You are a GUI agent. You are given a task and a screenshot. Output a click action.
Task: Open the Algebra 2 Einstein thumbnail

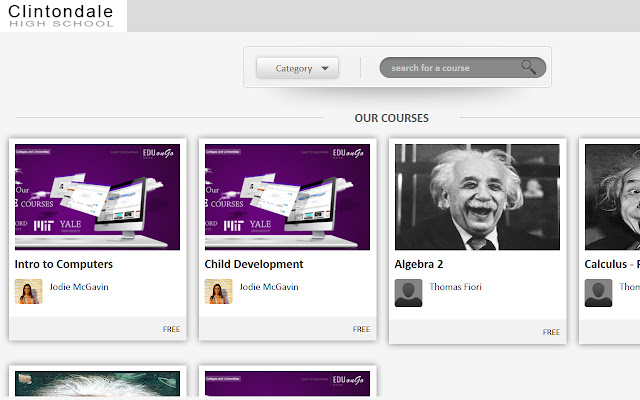point(477,197)
